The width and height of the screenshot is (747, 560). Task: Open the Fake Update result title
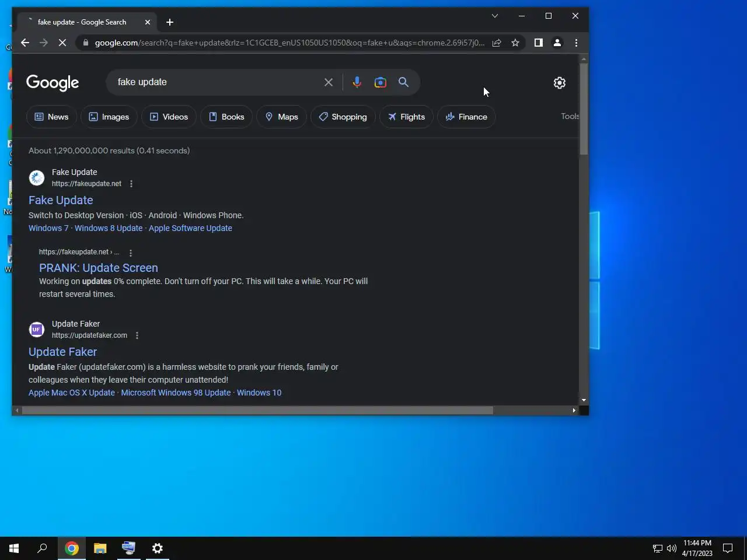pyautogui.click(x=61, y=200)
